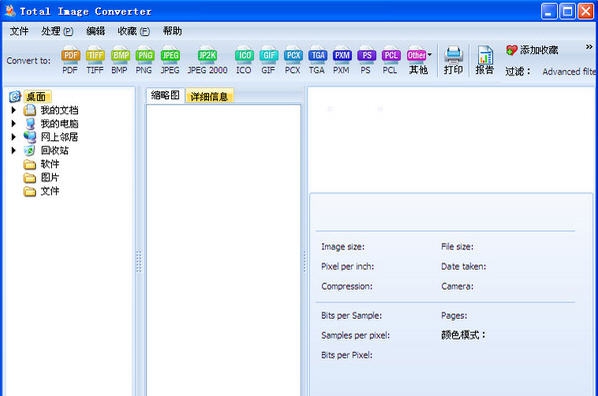Select 我的文档 in folder tree
598x396 pixels.
[x=59, y=110]
